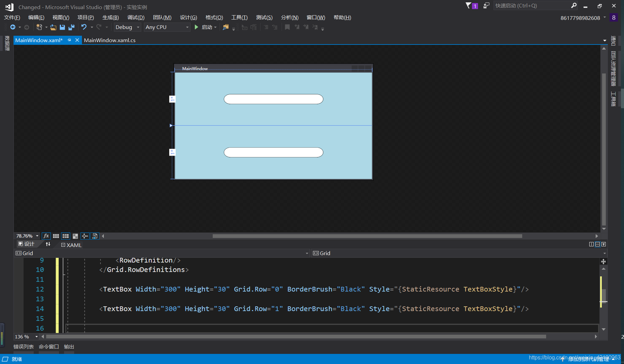Open the 调试(D) menu
This screenshot has width=624, height=364.
136,18
